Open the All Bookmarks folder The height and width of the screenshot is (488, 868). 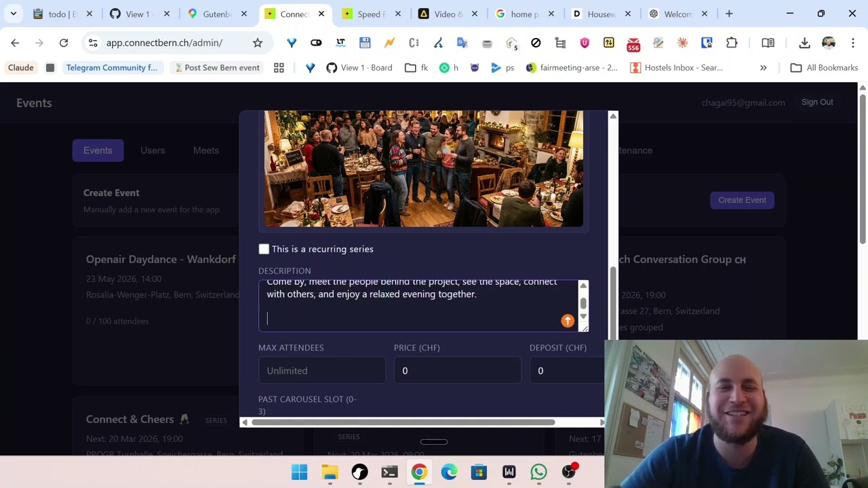[x=824, y=68]
